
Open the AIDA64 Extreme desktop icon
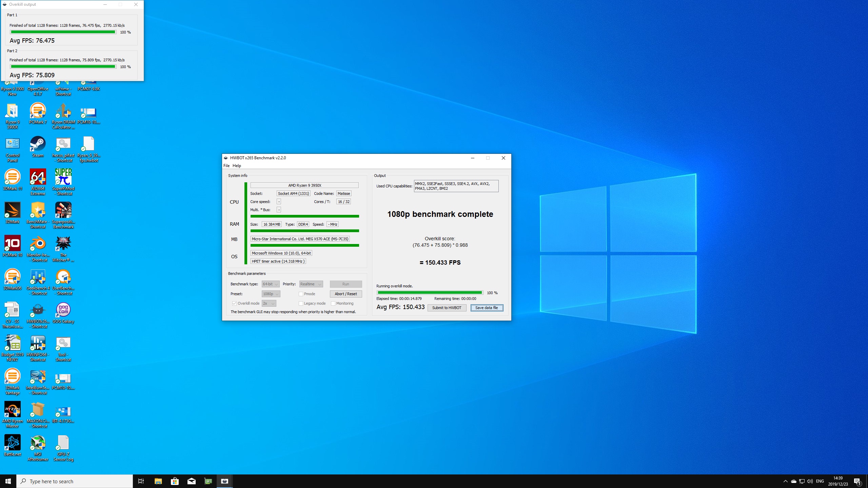(x=38, y=183)
